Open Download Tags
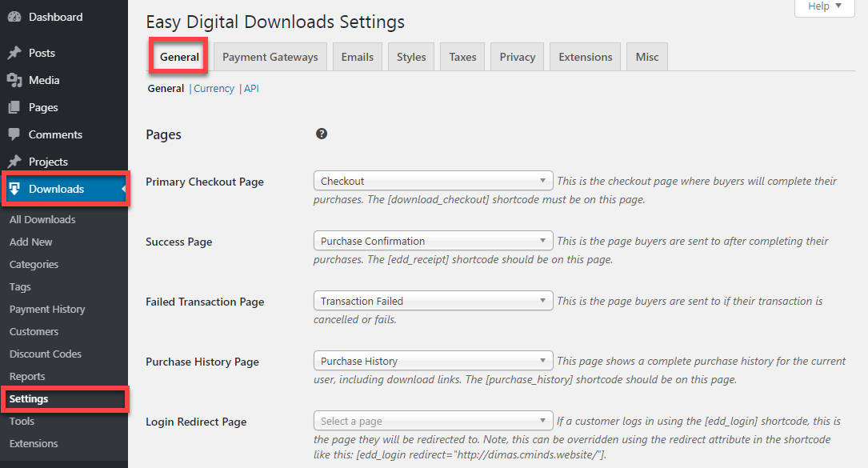The image size is (868, 468). pos(20,287)
